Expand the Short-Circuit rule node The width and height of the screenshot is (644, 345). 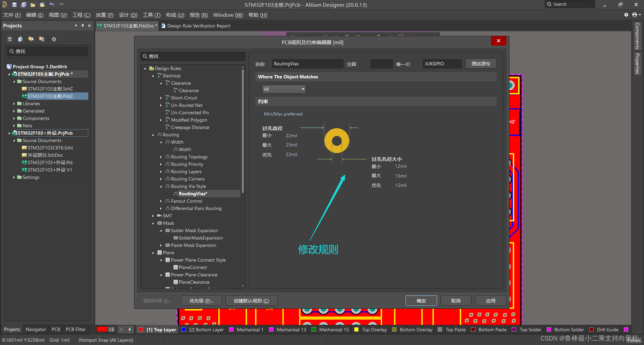pyautogui.click(x=161, y=98)
